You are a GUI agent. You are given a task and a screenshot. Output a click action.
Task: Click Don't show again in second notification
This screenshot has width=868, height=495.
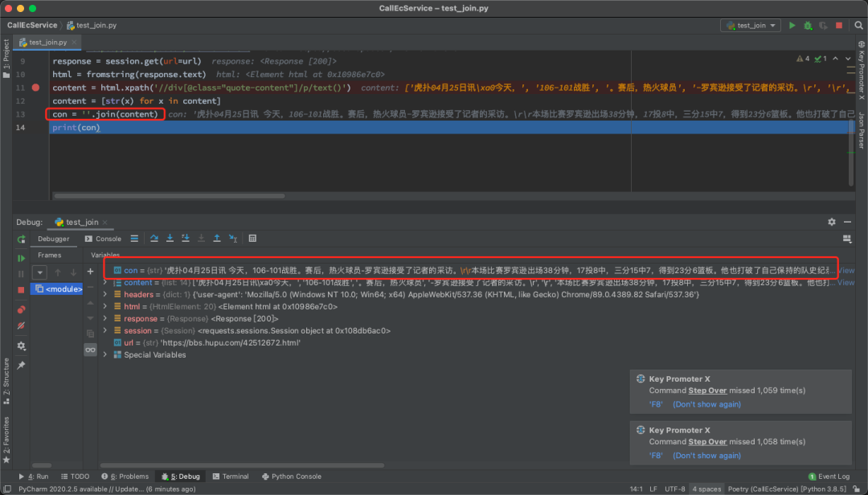pyautogui.click(x=707, y=456)
